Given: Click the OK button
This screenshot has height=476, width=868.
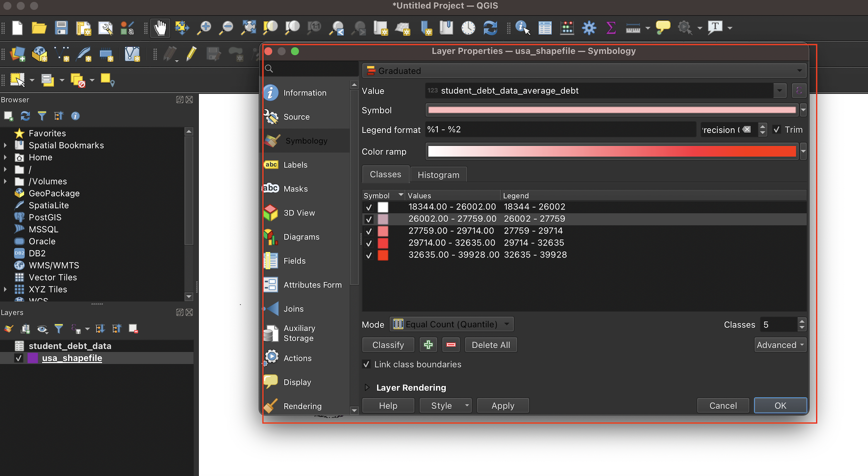Looking at the screenshot, I should (780, 406).
